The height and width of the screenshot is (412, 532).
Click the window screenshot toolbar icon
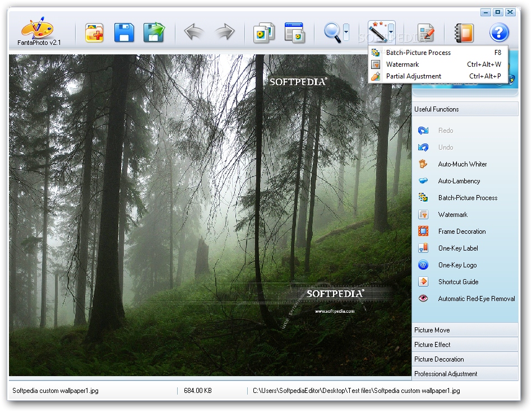(x=294, y=33)
